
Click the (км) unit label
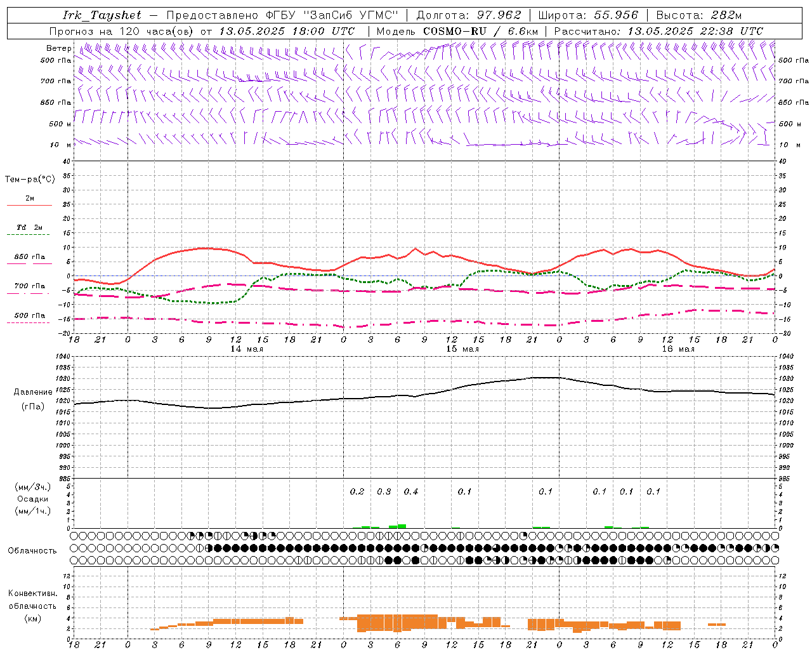tap(33, 618)
